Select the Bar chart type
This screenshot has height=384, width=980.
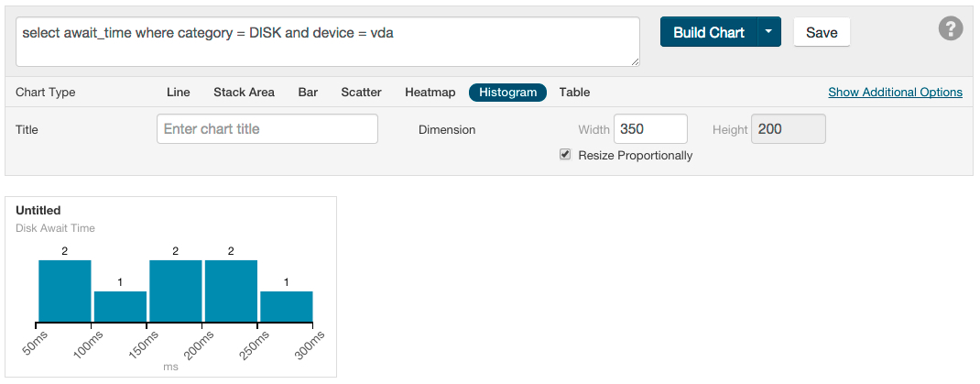(308, 92)
